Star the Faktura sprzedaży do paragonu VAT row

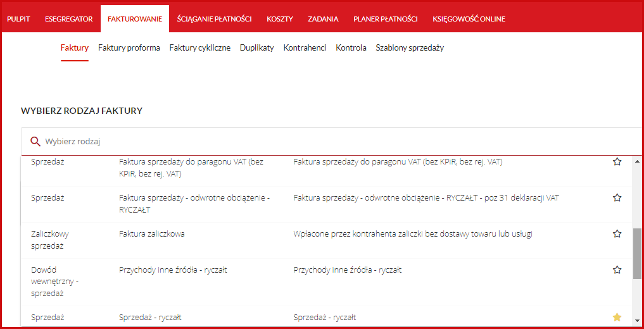tap(617, 161)
